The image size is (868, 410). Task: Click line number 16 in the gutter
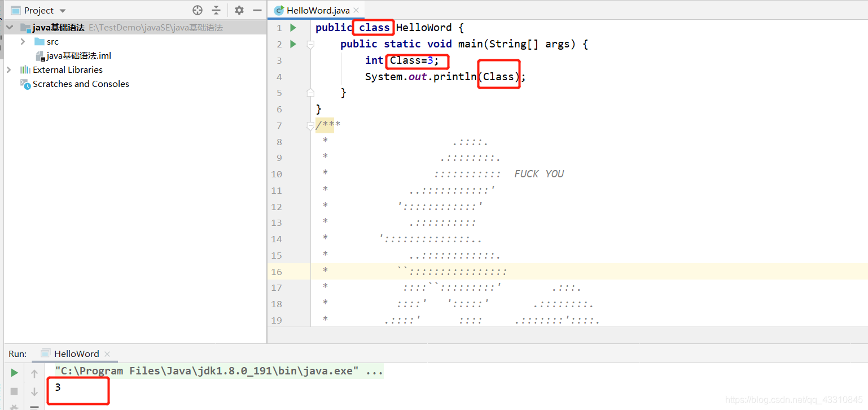(x=277, y=272)
